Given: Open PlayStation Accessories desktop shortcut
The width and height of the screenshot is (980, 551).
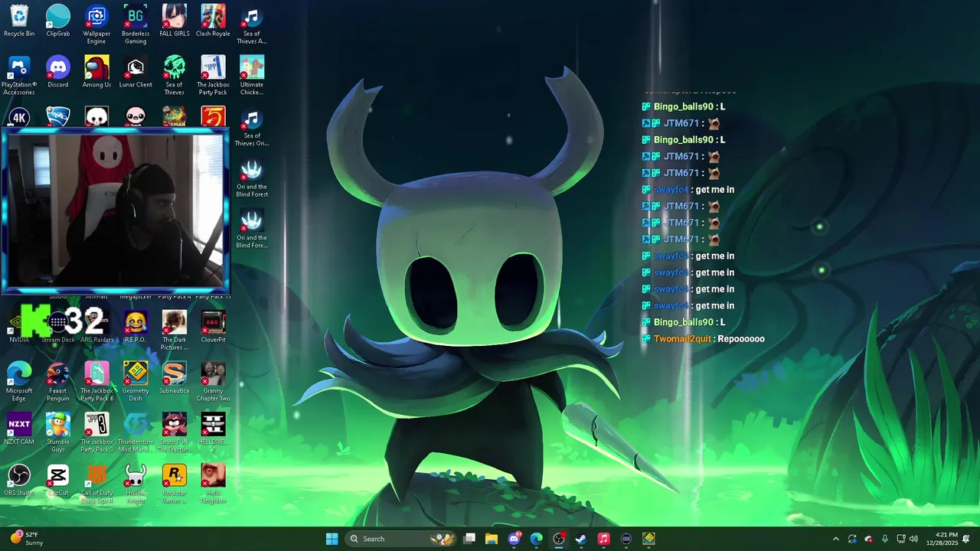Looking at the screenshot, I should tap(19, 75).
